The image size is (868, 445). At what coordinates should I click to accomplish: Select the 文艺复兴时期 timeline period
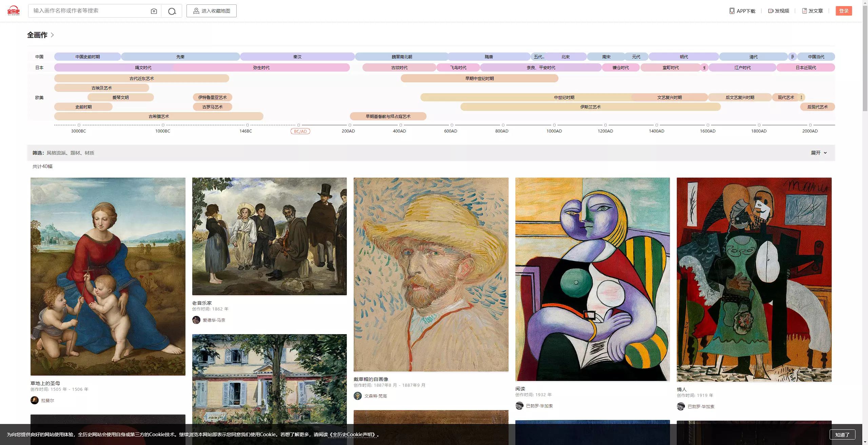click(x=669, y=98)
